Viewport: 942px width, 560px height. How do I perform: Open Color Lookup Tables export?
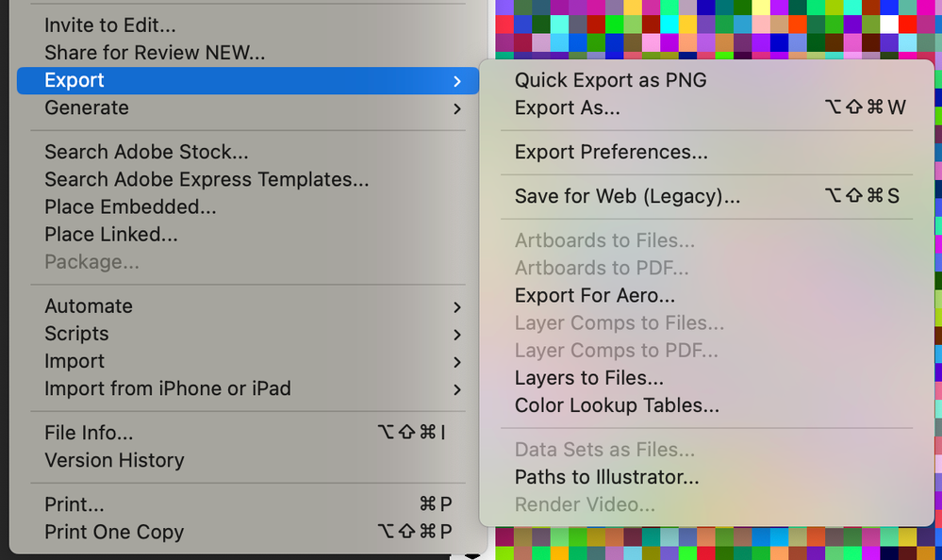point(617,405)
